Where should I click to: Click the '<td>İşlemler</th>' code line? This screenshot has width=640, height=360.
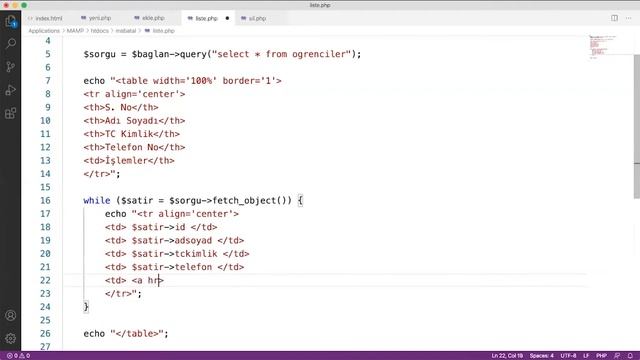129,161
